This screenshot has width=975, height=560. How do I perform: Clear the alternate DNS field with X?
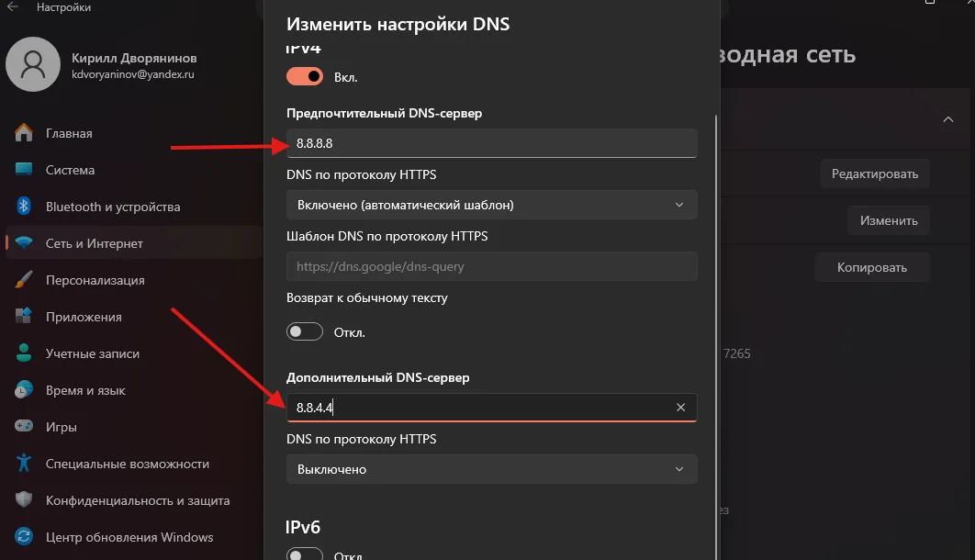(x=680, y=407)
